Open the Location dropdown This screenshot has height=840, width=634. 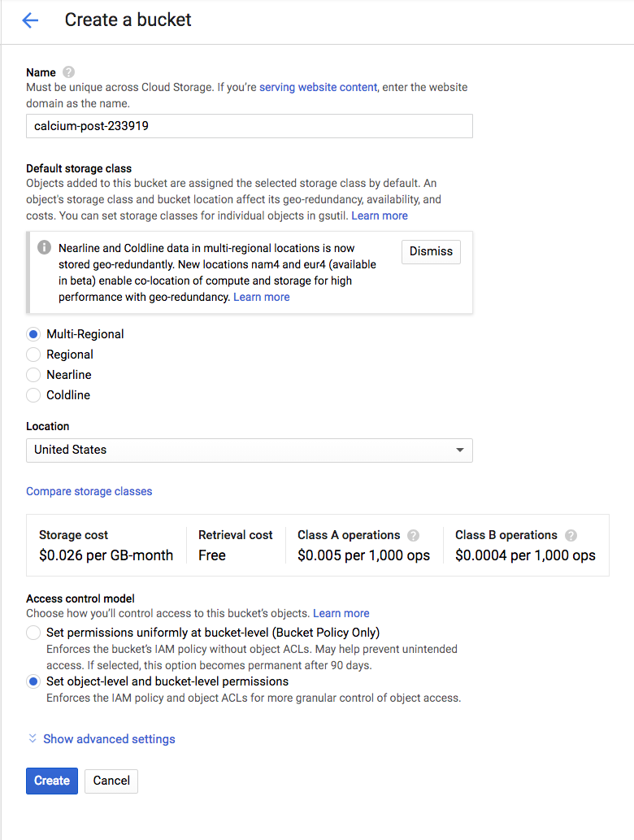click(x=250, y=450)
